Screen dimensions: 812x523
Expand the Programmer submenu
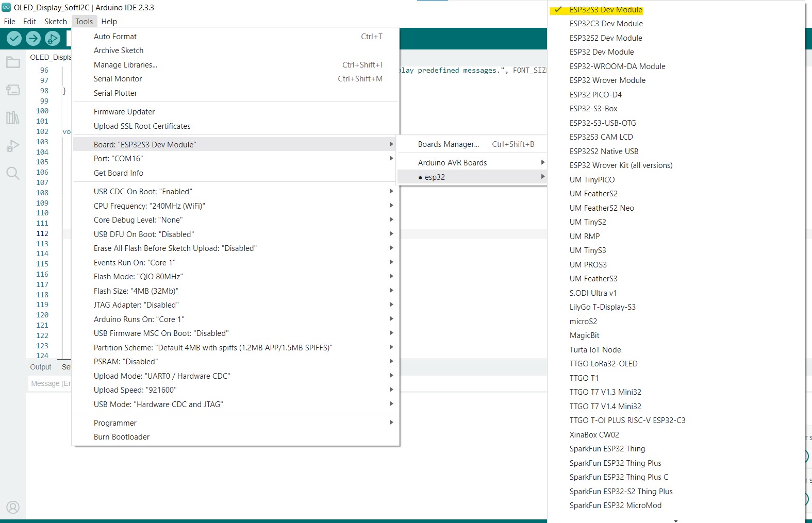[x=235, y=423]
